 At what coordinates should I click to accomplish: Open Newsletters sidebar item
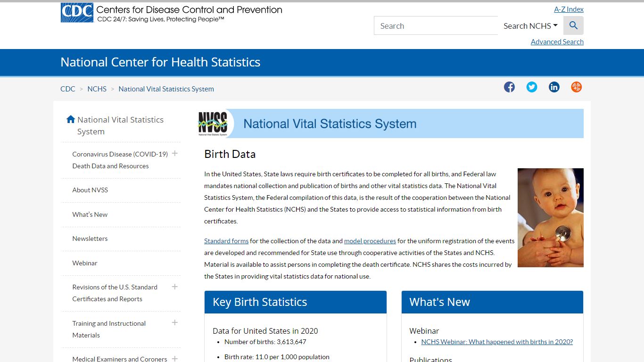click(90, 239)
